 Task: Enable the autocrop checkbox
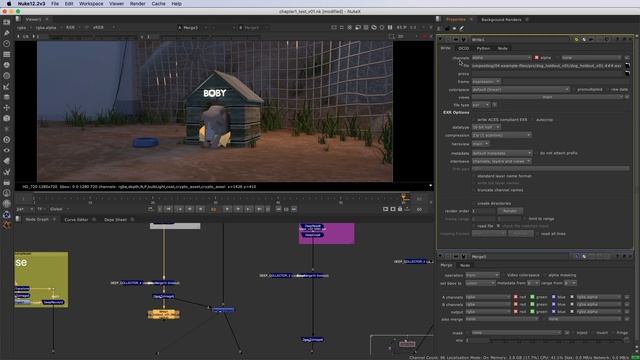pyautogui.click(x=533, y=120)
